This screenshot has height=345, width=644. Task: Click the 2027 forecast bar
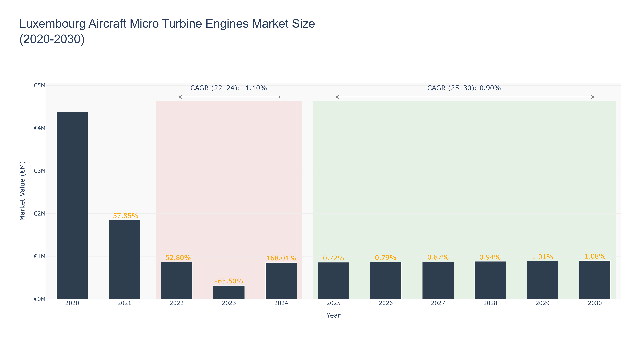coord(438,280)
